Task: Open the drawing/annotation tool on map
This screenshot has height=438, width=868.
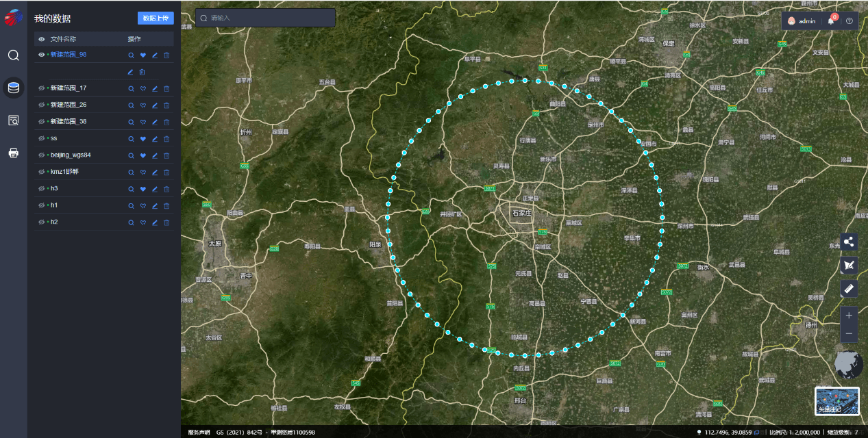Action: click(x=849, y=265)
